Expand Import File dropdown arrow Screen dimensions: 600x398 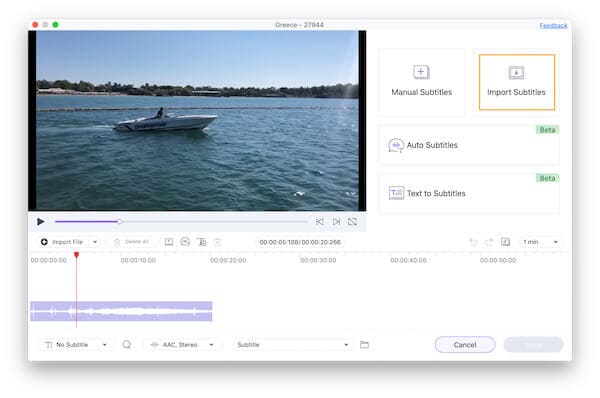click(x=95, y=242)
